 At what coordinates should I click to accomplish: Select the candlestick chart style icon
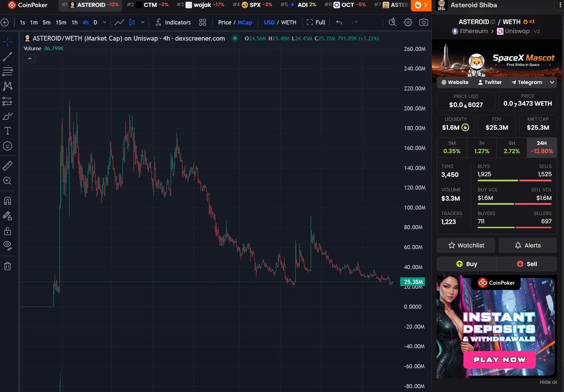[x=132, y=22]
